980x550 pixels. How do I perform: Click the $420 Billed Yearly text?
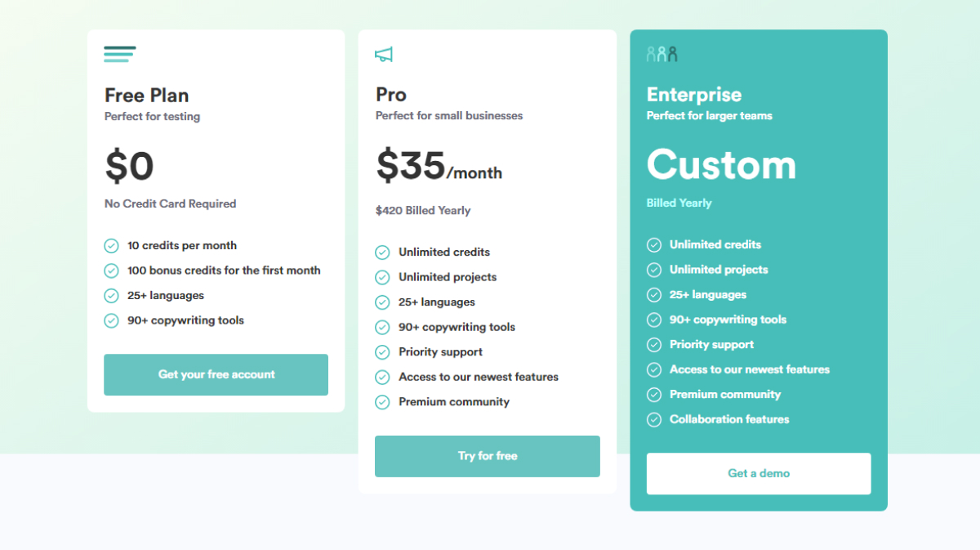click(x=423, y=211)
